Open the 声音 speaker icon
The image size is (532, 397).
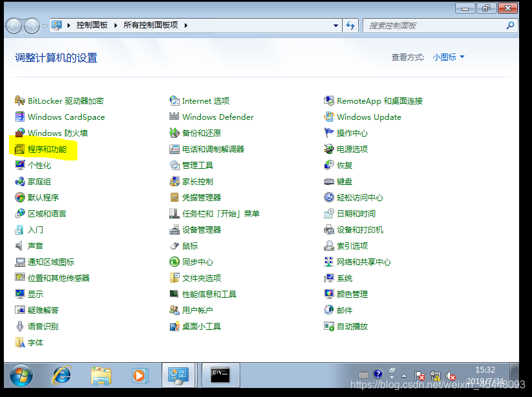[x=20, y=246]
